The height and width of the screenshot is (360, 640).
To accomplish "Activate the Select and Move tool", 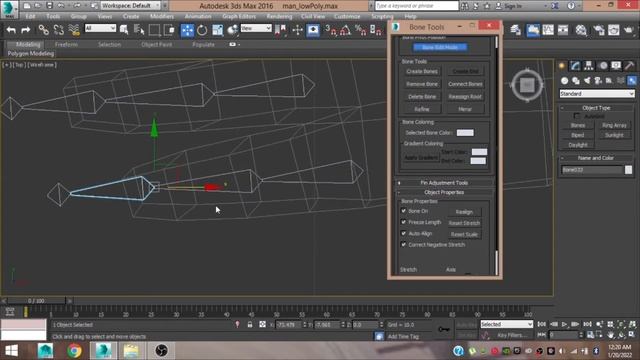I will click(187, 30).
